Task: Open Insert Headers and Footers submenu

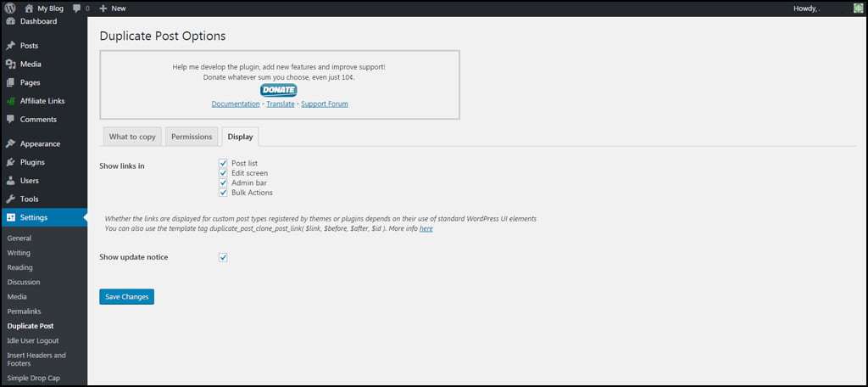Action: pos(36,359)
